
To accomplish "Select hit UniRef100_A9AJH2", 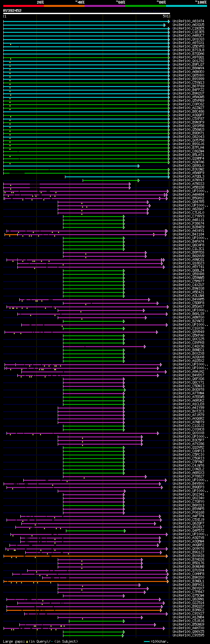I will [188, 372].
